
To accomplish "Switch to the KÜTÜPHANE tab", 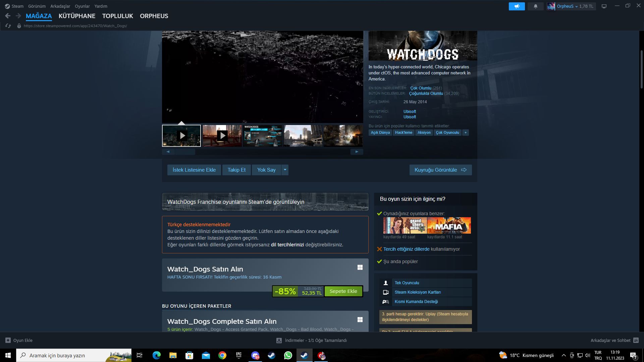I will click(x=77, y=16).
